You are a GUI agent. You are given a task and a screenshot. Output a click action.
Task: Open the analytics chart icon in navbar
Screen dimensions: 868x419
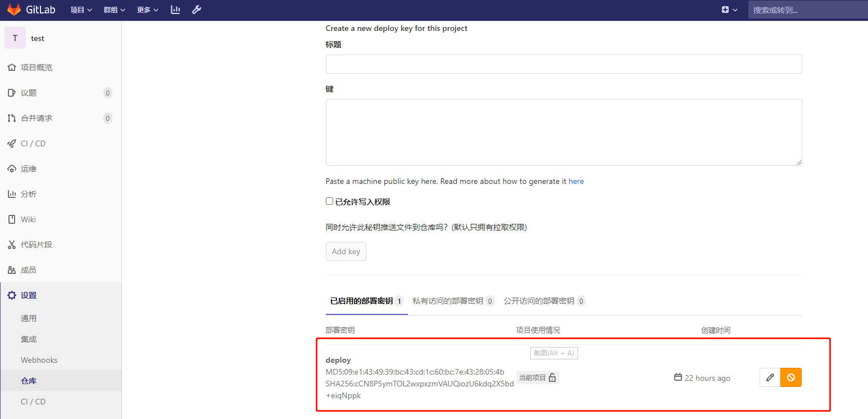click(175, 10)
